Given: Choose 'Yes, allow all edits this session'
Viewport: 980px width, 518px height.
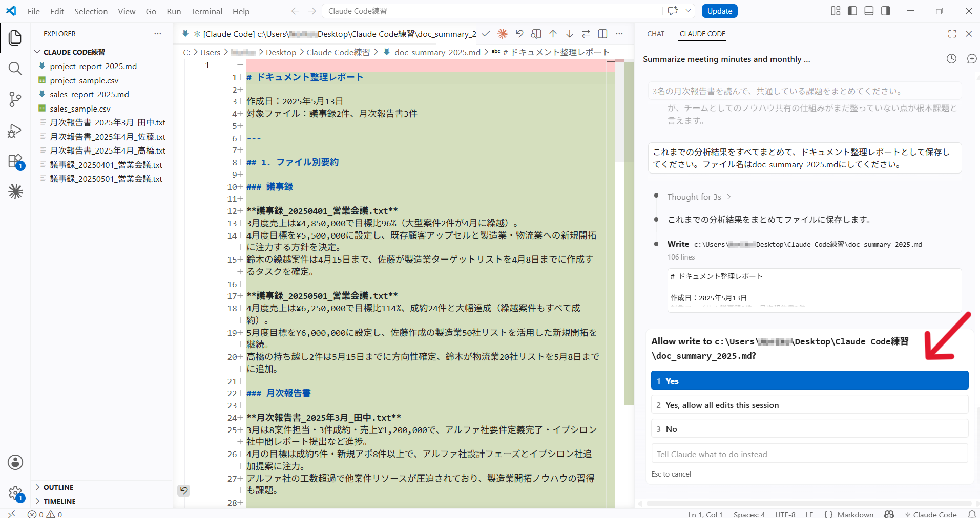Looking at the screenshot, I should (x=809, y=404).
